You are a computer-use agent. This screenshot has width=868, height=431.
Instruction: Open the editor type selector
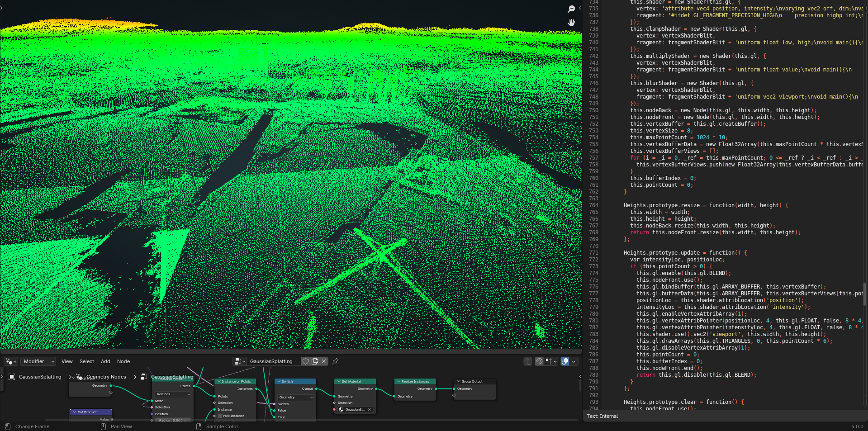tap(11, 361)
